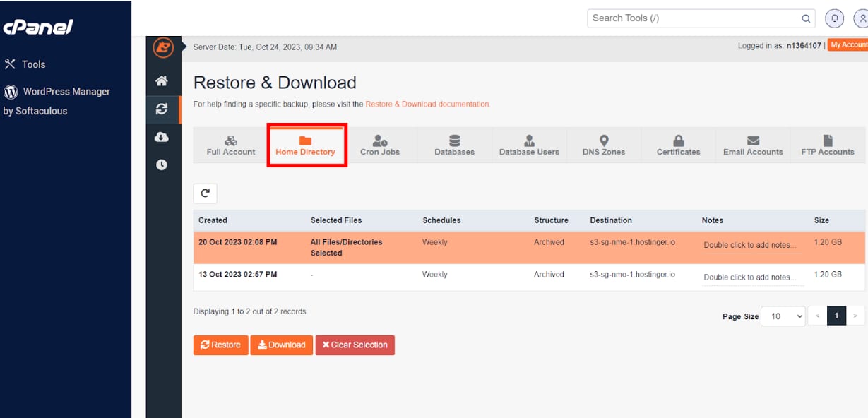Select the Home Directory tab
This screenshot has width=868, height=418.
[305, 145]
